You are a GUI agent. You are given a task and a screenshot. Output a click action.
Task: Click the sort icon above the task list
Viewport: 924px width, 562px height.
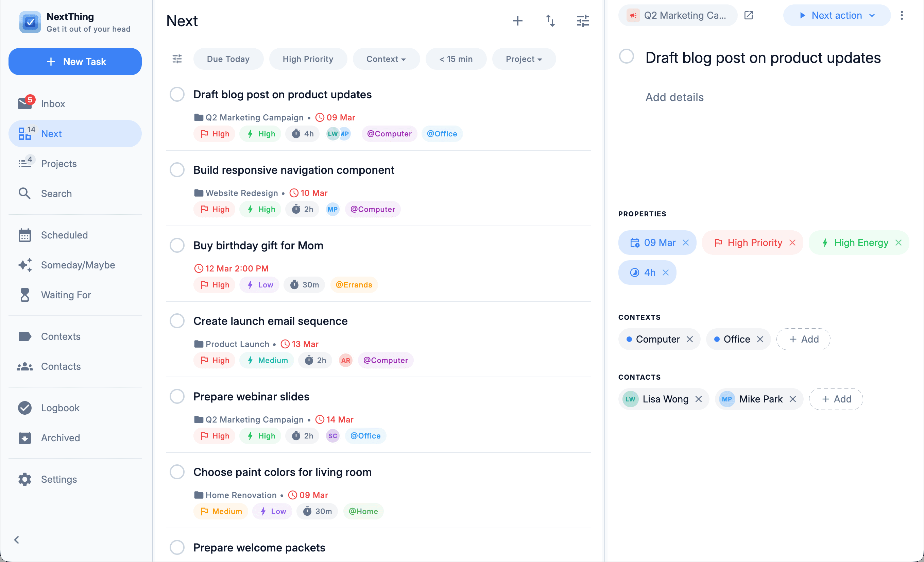click(550, 21)
